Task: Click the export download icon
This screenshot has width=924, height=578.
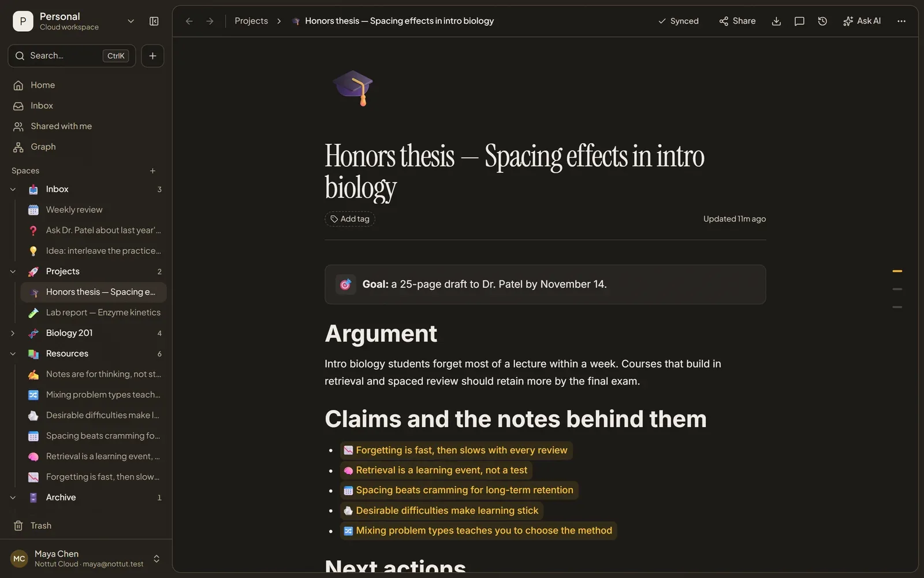Action: pyautogui.click(x=776, y=21)
